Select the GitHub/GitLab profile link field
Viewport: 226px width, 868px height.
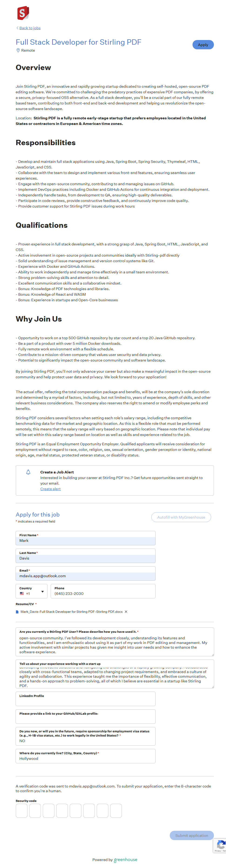coord(86,719)
